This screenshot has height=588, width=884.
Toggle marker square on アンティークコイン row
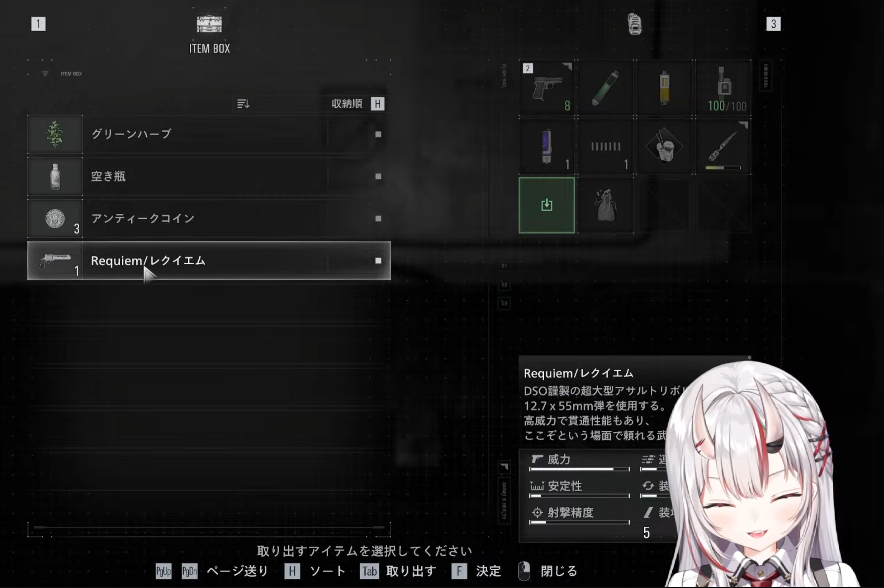[x=378, y=218]
